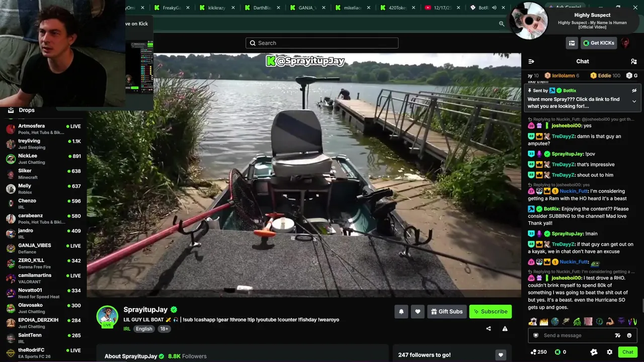Image resolution: width=644 pixels, height=362 pixels.
Task: Open carabeanz channel in sidebar
Action: click(x=43, y=218)
